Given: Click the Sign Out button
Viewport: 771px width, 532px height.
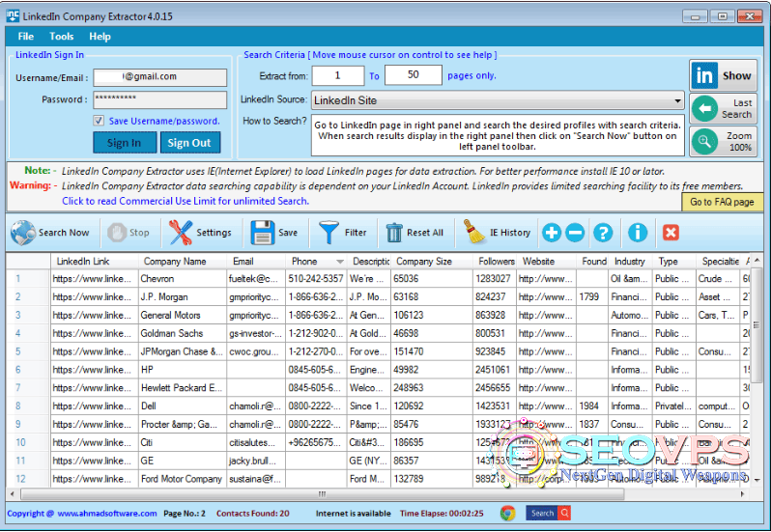Looking at the screenshot, I should 189,143.
